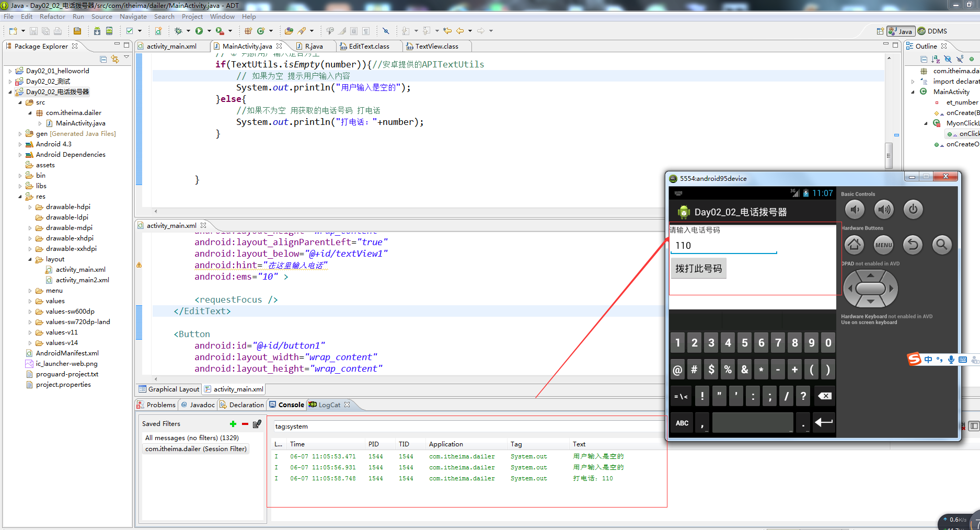
Task: Click emulator MENU hardware button
Action: click(x=884, y=245)
